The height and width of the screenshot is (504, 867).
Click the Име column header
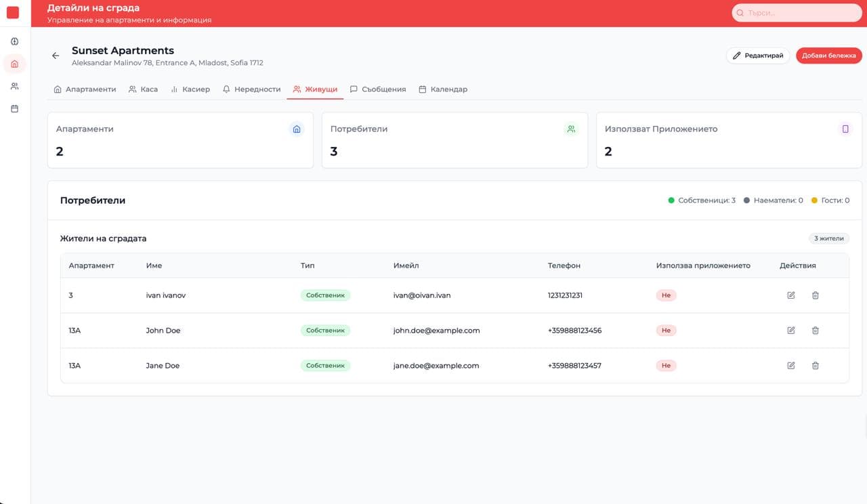pyautogui.click(x=154, y=266)
